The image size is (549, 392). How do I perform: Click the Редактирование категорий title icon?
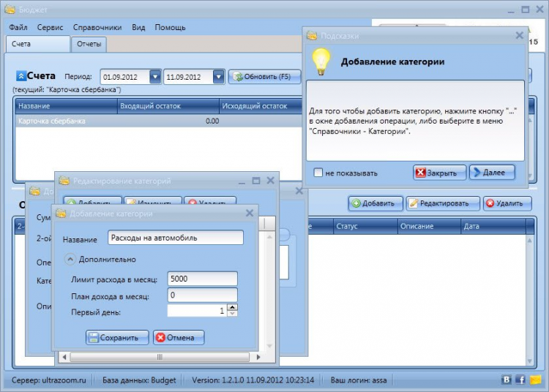(x=64, y=181)
